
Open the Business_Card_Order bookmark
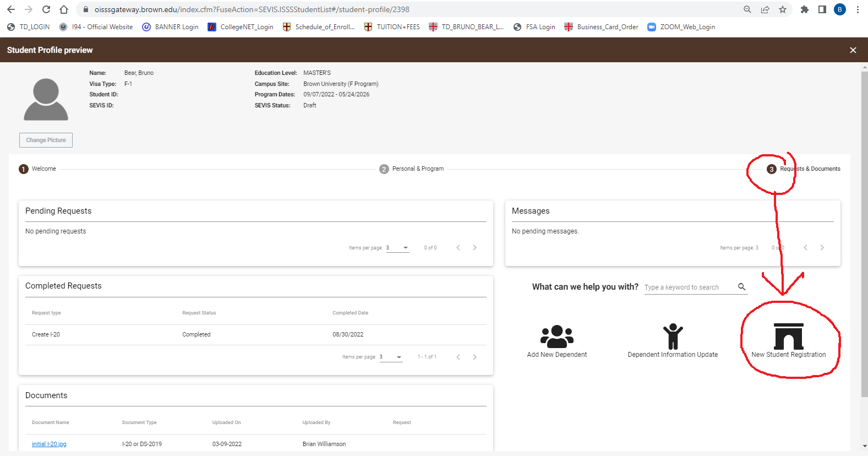coord(602,27)
